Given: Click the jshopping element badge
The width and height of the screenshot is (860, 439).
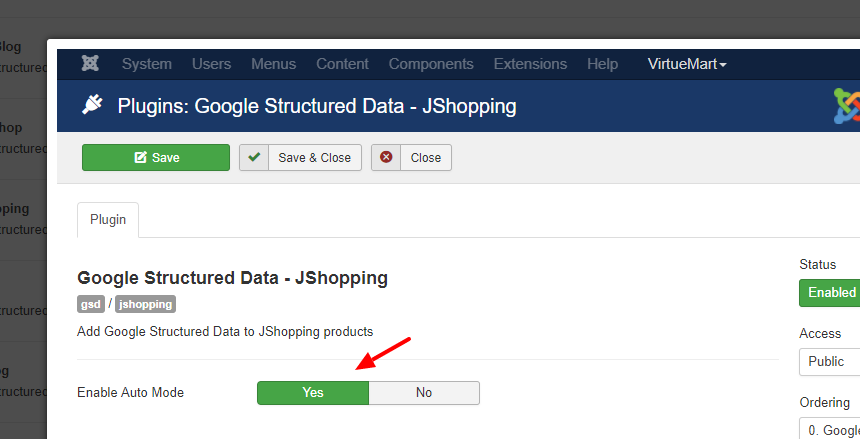Looking at the screenshot, I should 145,304.
